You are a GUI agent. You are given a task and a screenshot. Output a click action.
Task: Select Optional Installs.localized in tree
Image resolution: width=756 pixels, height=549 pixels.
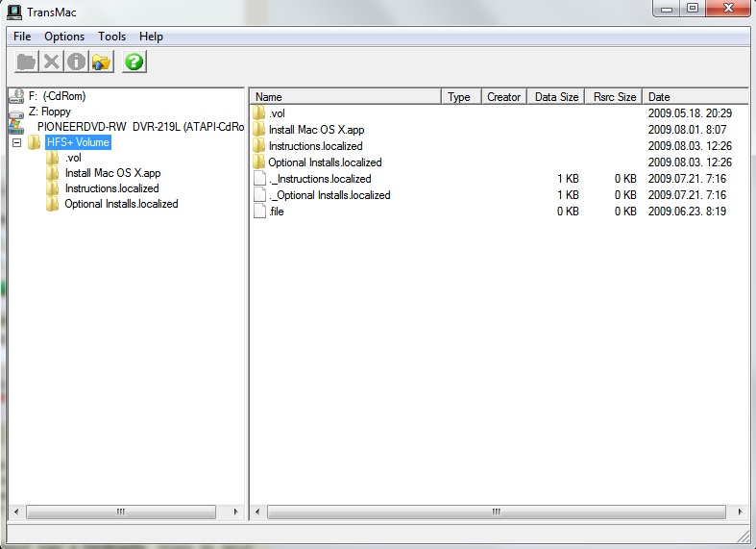click(121, 204)
